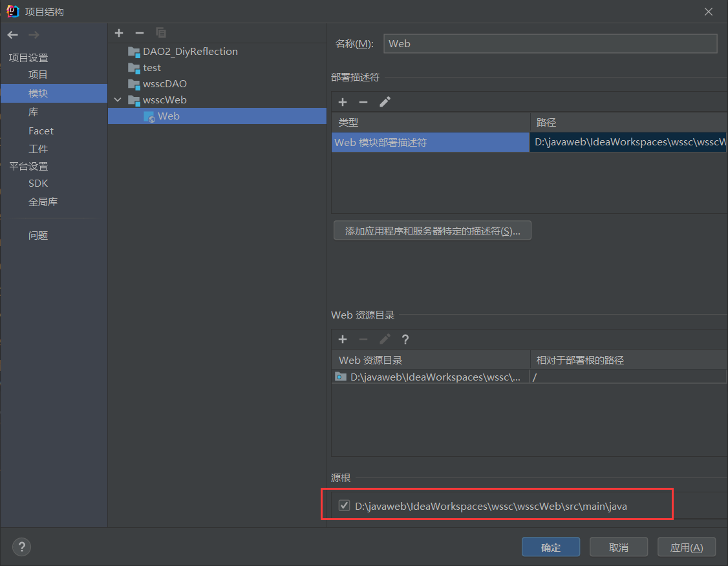Close the 项目结构 dialog

(x=708, y=12)
